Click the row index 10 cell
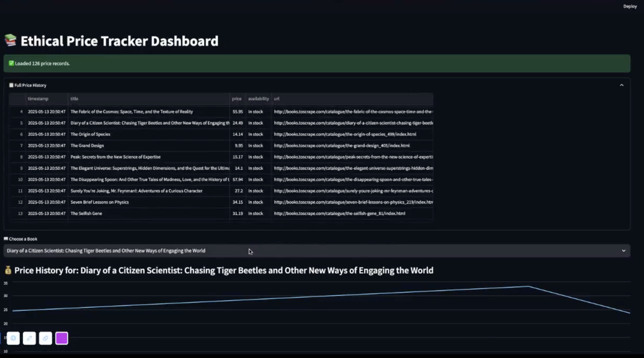 click(x=17, y=180)
